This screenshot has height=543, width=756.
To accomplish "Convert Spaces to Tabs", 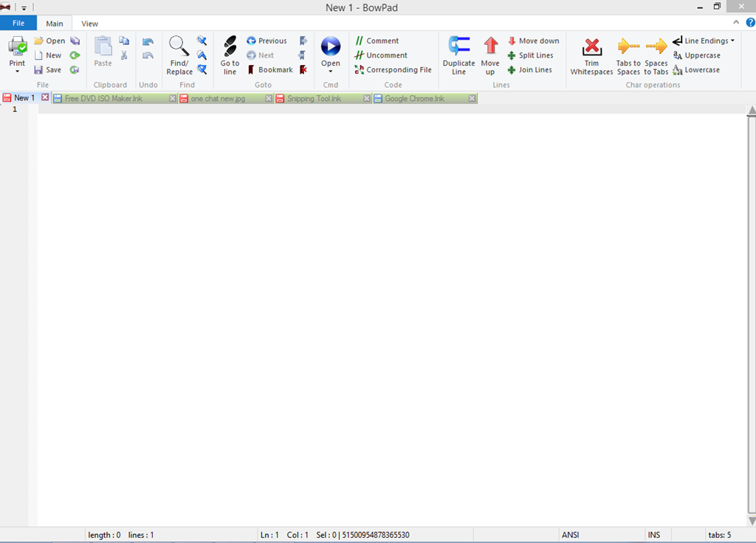I will pos(656,56).
